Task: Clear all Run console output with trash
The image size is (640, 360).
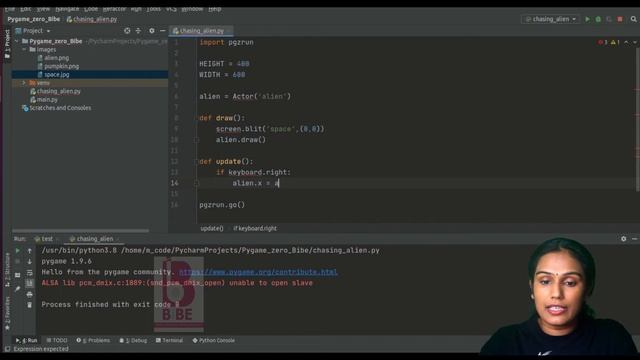Action: click(29, 305)
